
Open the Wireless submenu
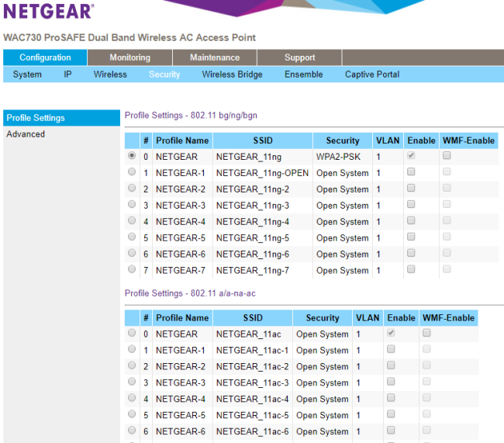110,74
